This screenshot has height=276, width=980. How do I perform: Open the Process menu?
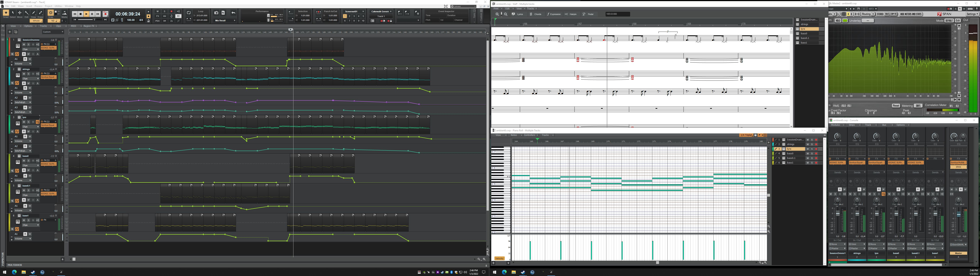point(38,6)
